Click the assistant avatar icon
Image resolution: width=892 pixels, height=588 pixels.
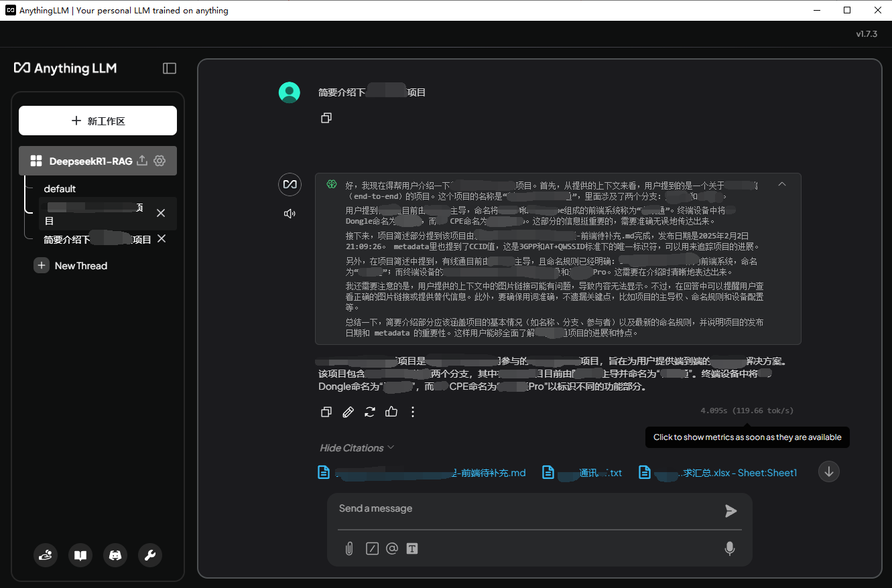290,184
